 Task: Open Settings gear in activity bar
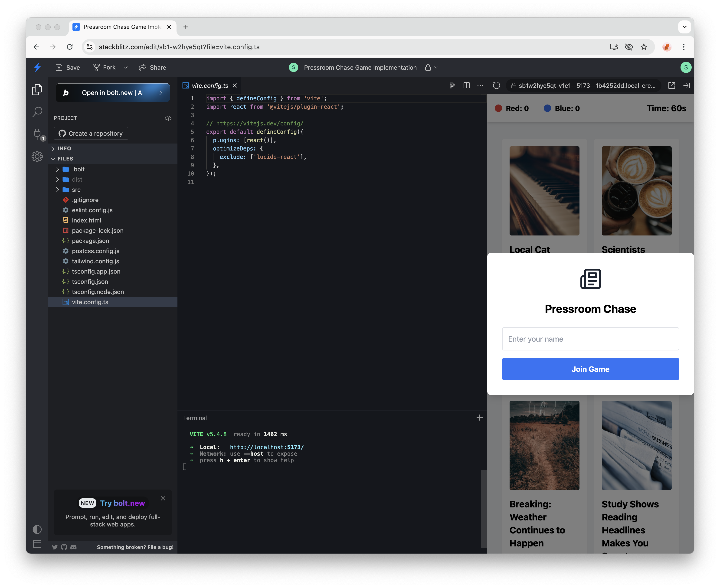(x=37, y=156)
